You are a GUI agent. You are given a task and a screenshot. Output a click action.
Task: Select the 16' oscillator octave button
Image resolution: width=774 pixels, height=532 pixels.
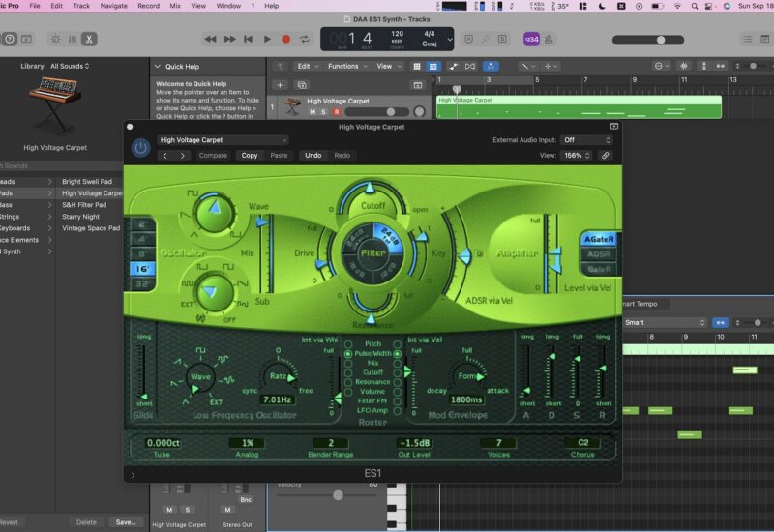click(x=142, y=269)
